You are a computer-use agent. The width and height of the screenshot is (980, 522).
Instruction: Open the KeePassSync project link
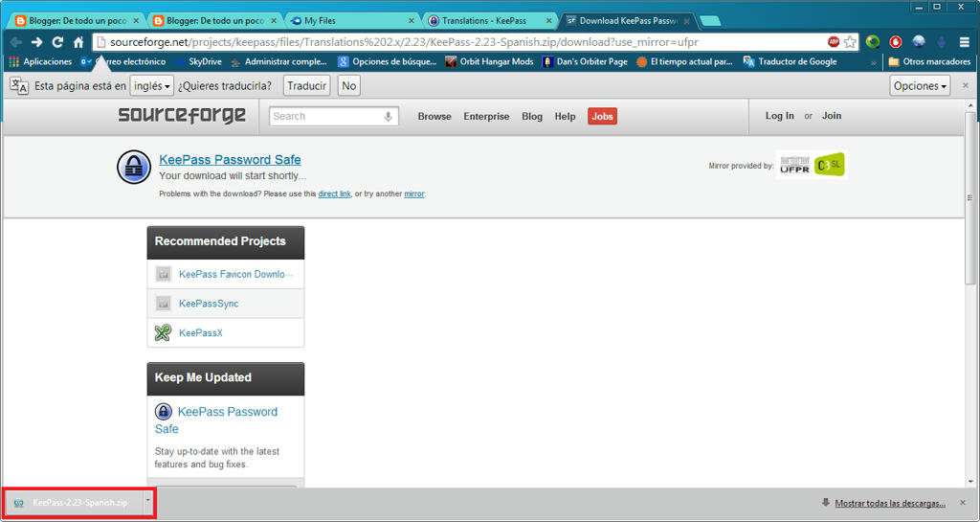pos(209,304)
